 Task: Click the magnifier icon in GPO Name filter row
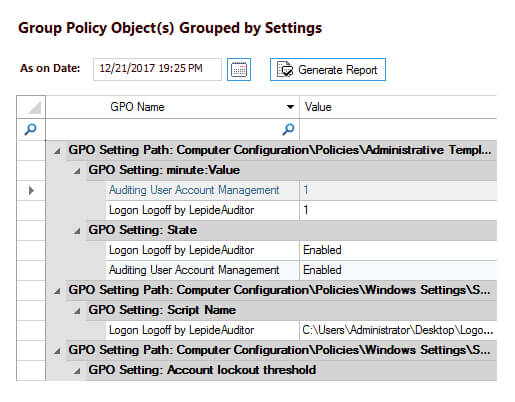[288, 129]
